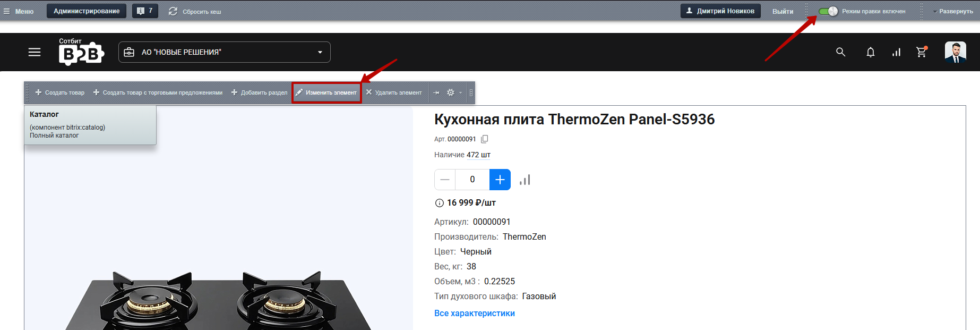Screen dimensions: 980x330
Task: Click the Выйти logout link
Action: (x=783, y=11)
